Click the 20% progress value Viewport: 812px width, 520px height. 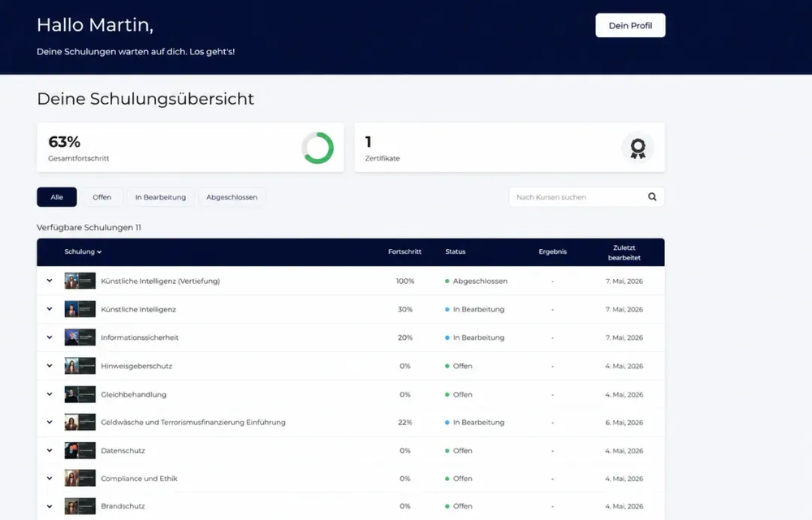coord(405,337)
